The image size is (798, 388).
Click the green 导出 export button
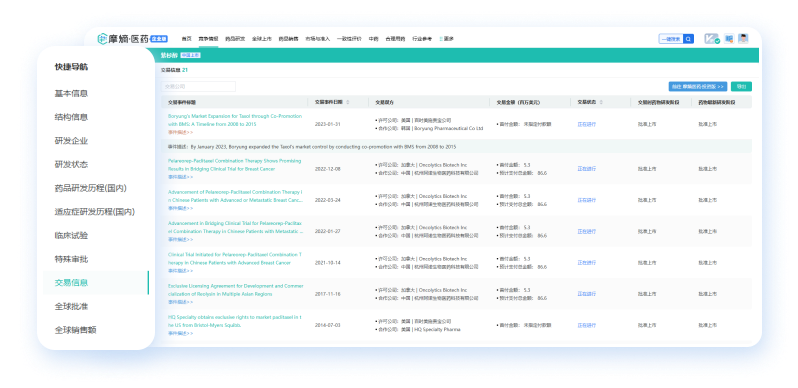click(x=741, y=87)
